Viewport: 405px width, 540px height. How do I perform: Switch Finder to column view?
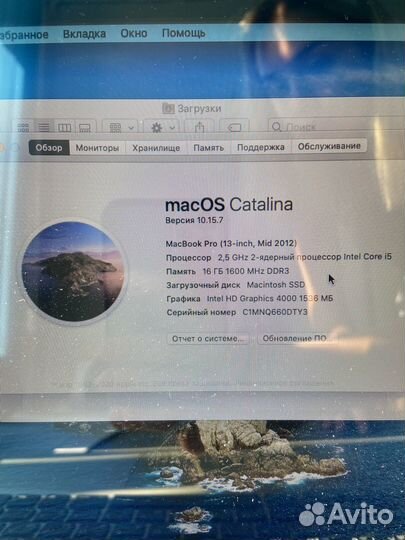[x=64, y=128]
